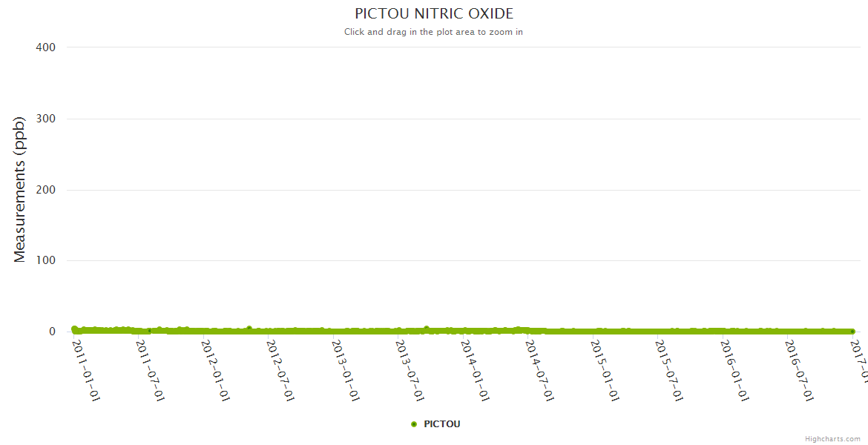Click the 100 y-axis value label
Viewport: 868px width, 445px height.
(x=46, y=260)
